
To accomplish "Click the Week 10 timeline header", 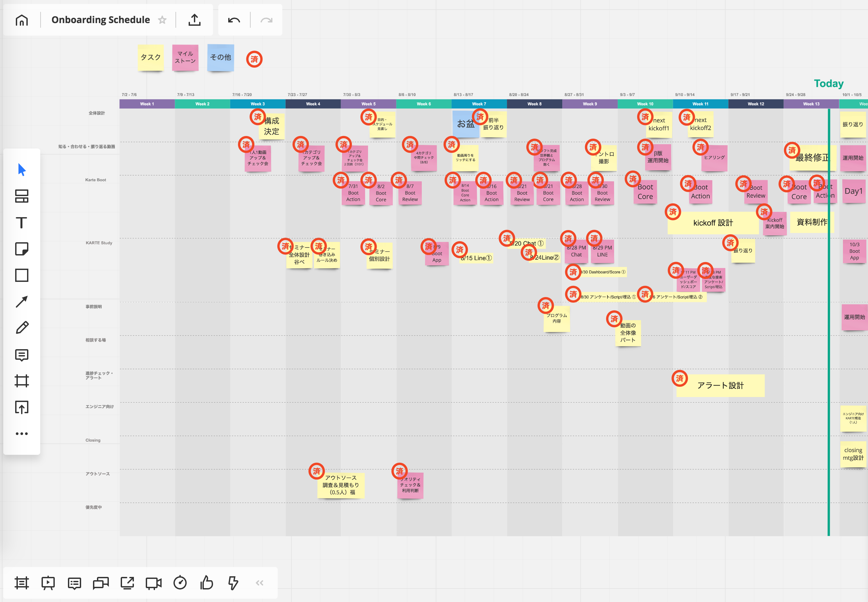I will click(x=645, y=104).
